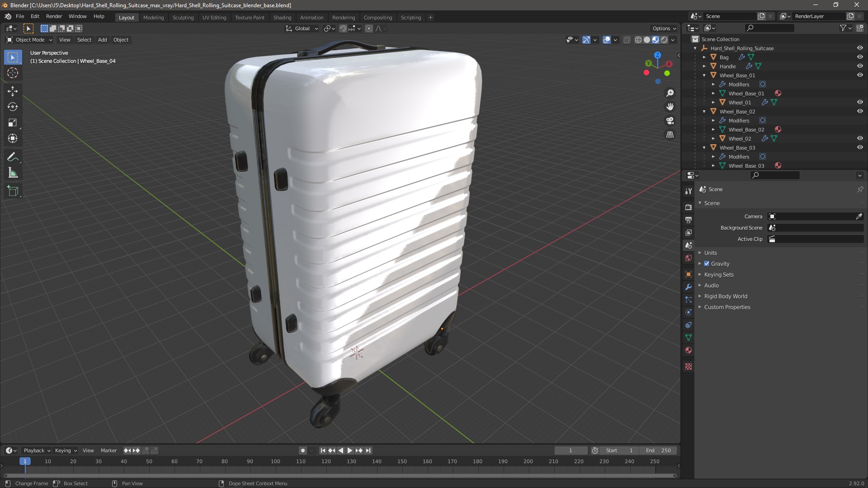This screenshot has height=488, width=868.
Task: Open the Modifier properties wrench tab
Action: (x=689, y=287)
